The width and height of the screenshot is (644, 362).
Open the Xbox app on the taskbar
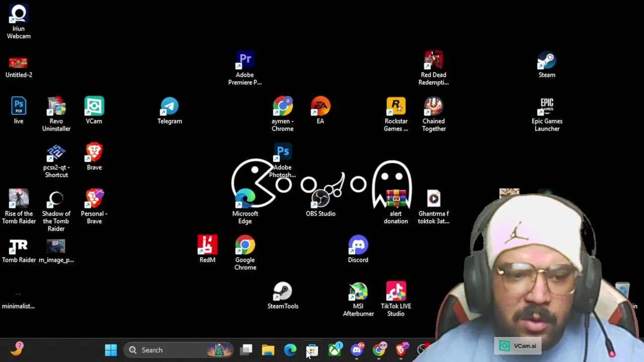point(335,350)
